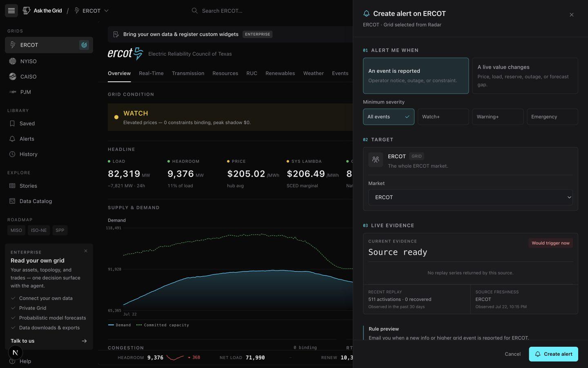This screenshot has width=588, height=368.
Task: Click the Data Catalog icon
Action: 12,201
